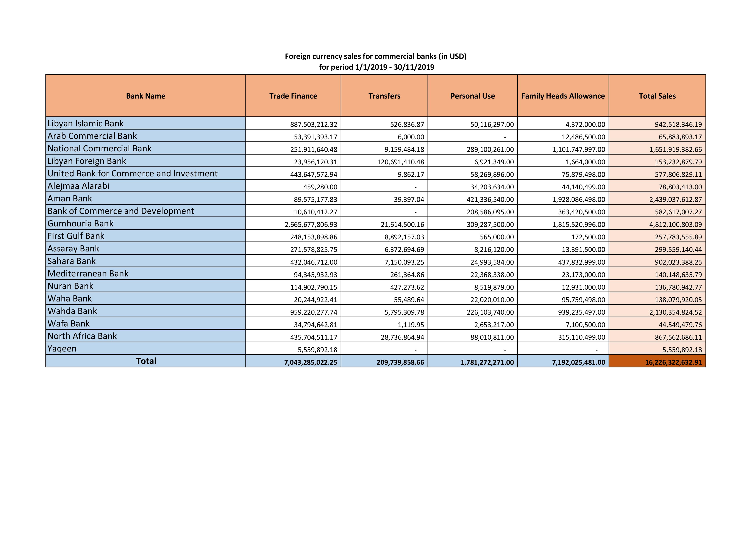Select the 'Libyan Islamic Bank' row name
Viewport: 756px width, 535px height.
click(145, 123)
